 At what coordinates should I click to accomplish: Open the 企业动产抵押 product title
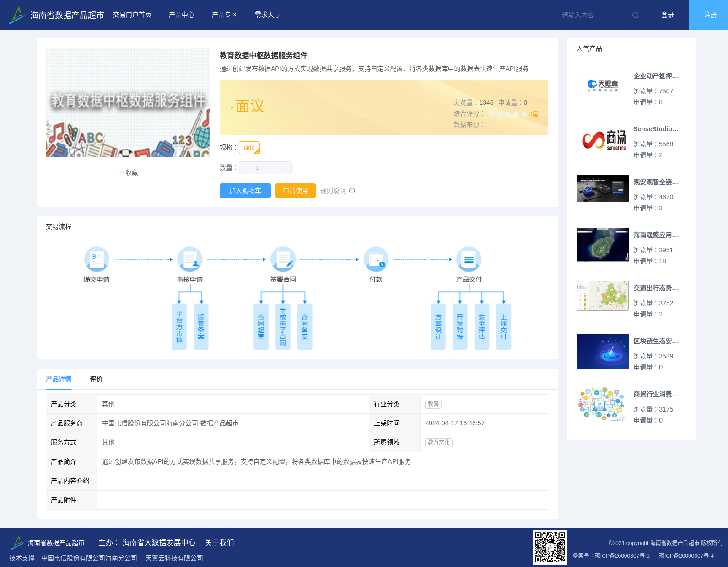(656, 76)
